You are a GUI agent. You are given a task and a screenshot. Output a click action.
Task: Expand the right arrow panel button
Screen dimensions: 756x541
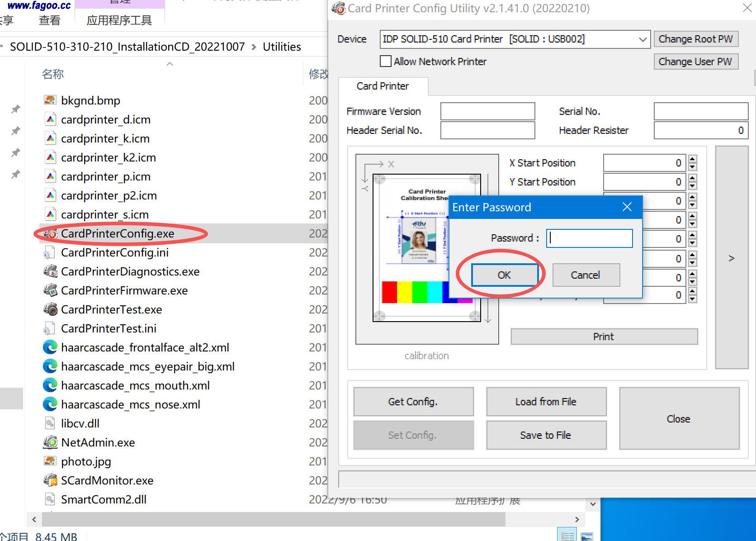[732, 258]
